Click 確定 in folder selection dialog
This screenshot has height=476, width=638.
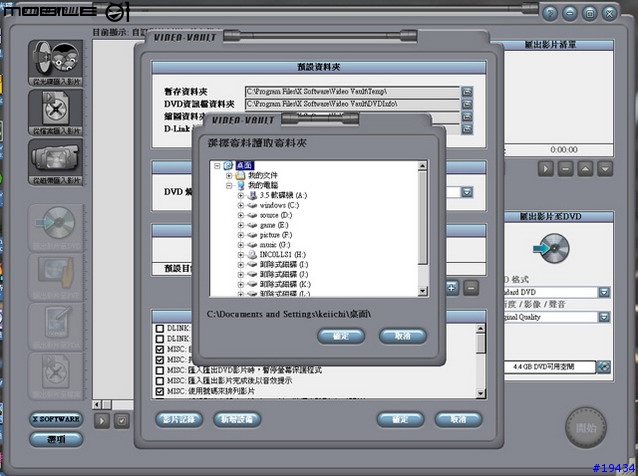341,336
